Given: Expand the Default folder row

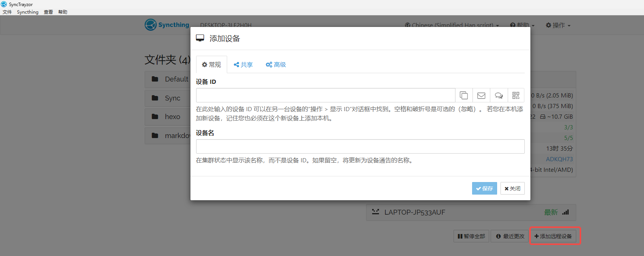Looking at the screenshot, I should click(168, 79).
